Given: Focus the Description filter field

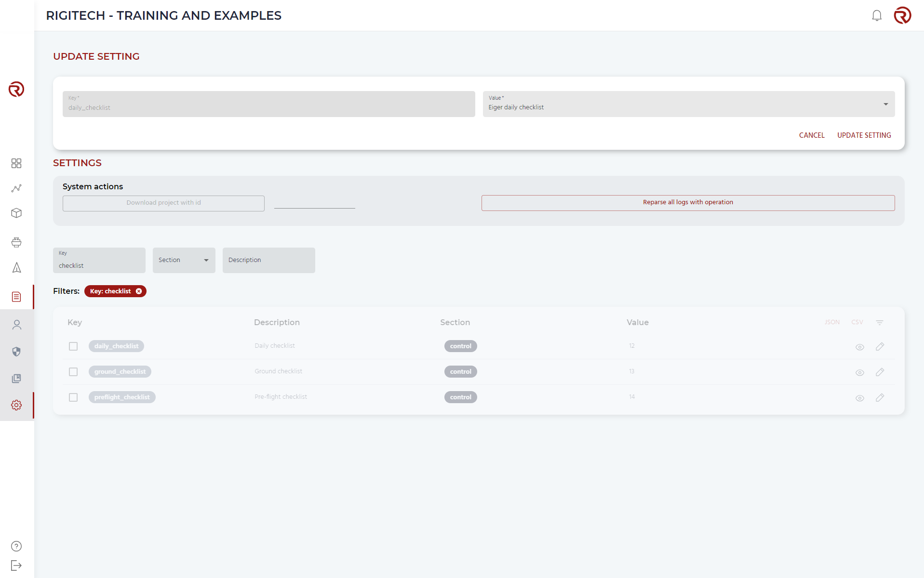Looking at the screenshot, I should click(269, 260).
